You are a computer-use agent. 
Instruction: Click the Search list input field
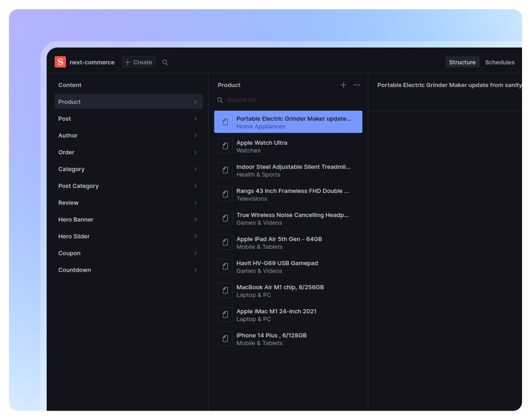pos(269,100)
